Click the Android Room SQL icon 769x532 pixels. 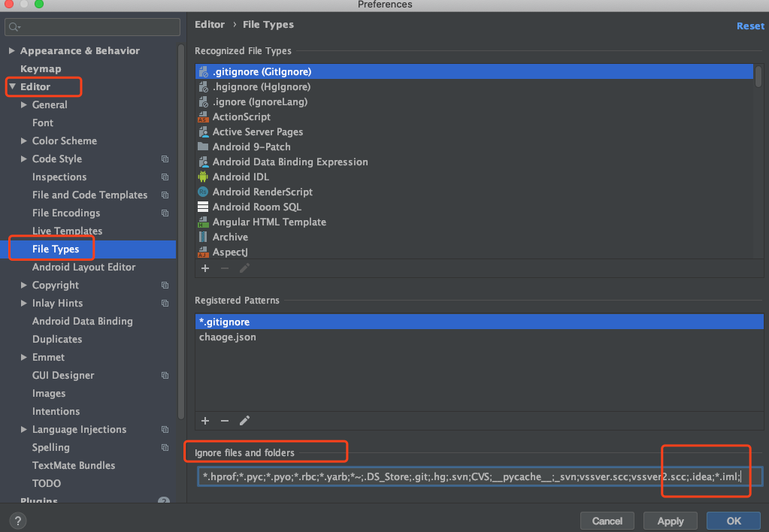[x=203, y=207]
